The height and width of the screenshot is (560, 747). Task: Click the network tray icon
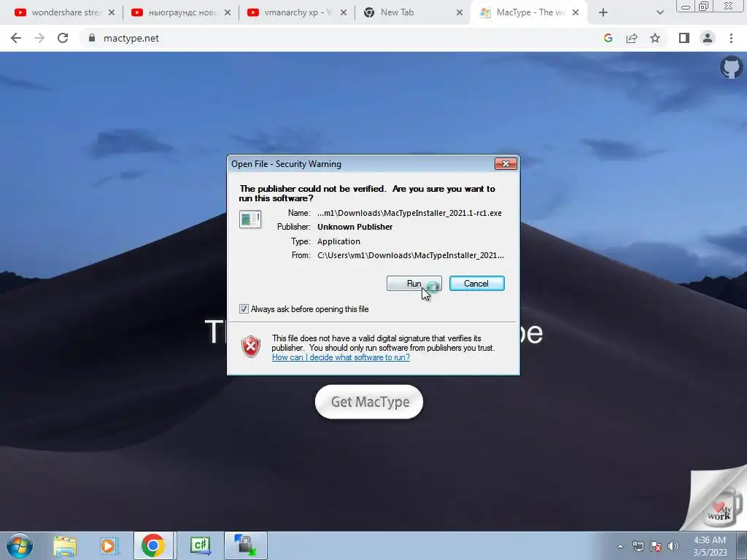click(638, 546)
